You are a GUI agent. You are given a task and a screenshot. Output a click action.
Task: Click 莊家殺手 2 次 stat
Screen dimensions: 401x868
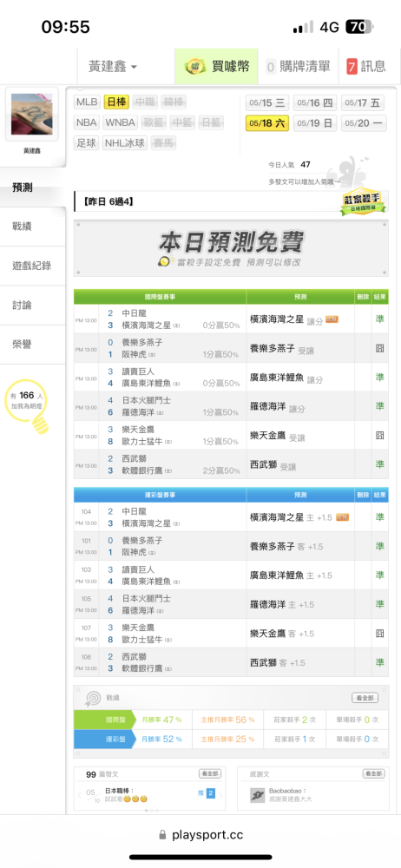coord(294,720)
